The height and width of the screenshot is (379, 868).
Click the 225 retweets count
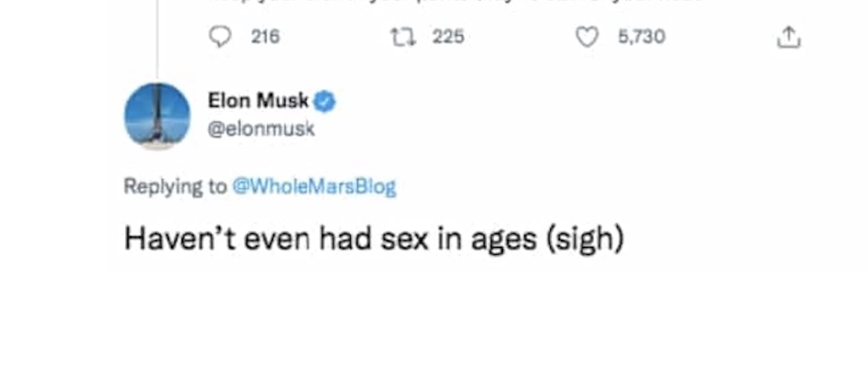coord(448,37)
